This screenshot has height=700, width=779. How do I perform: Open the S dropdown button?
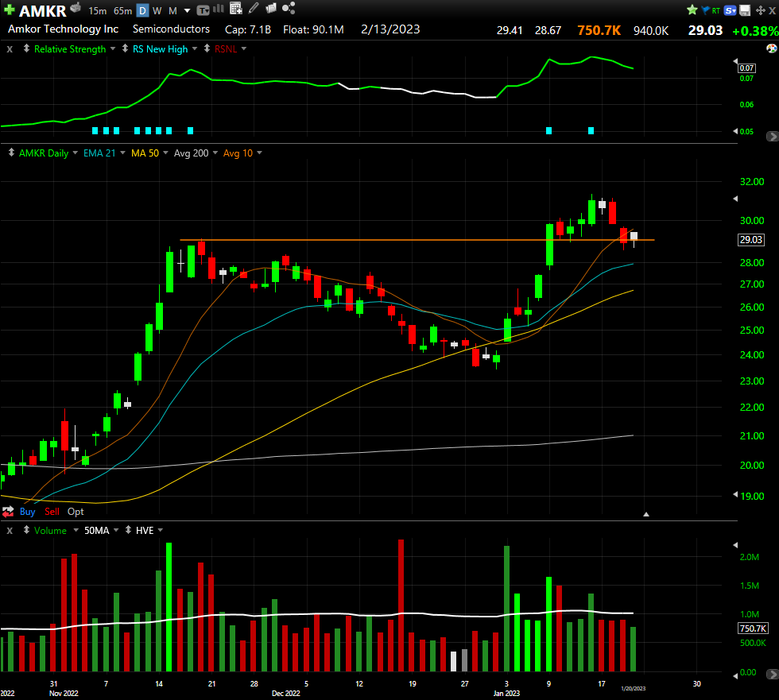[730, 10]
